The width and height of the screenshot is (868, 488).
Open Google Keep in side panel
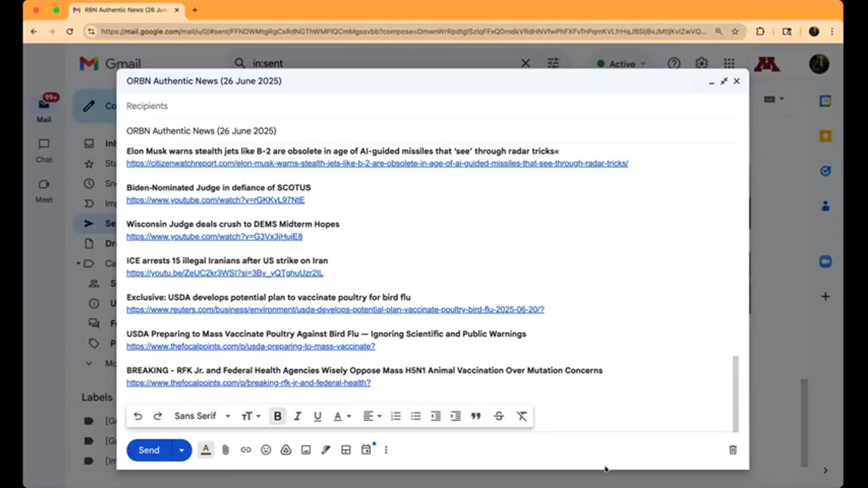(825, 136)
